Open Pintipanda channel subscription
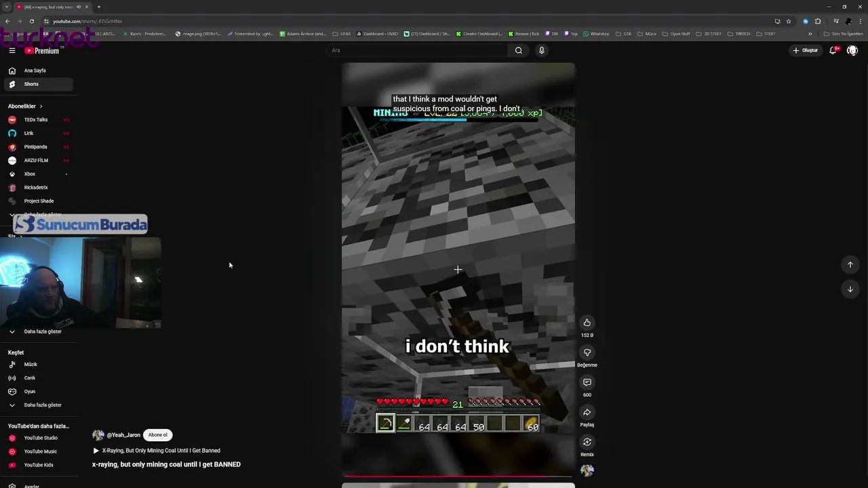The image size is (868, 488). pyautogui.click(x=38, y=147)
